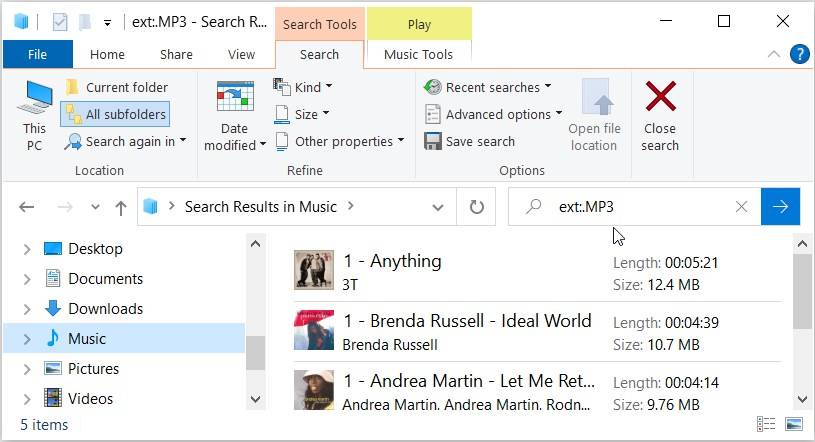Viewport: 815px width, 442px height.
Task: Click the Andrea Martin album thumbnail
Action: click(313, 390)
